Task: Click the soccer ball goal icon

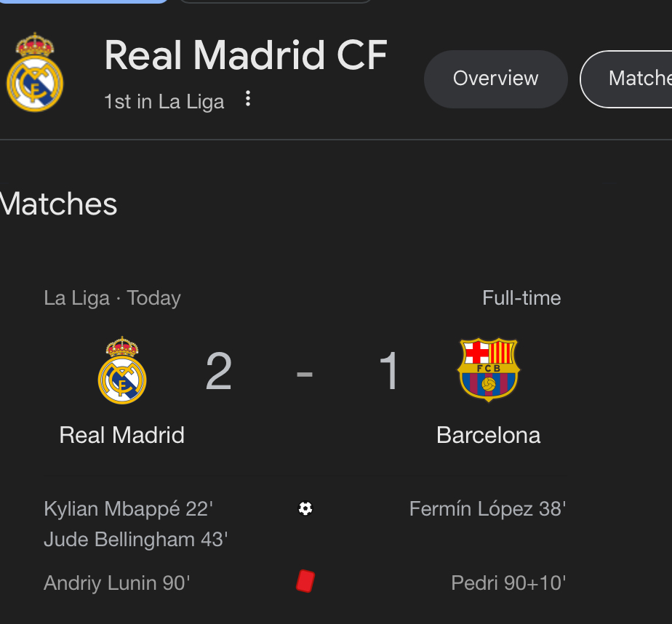Action: tap(305, 508)
